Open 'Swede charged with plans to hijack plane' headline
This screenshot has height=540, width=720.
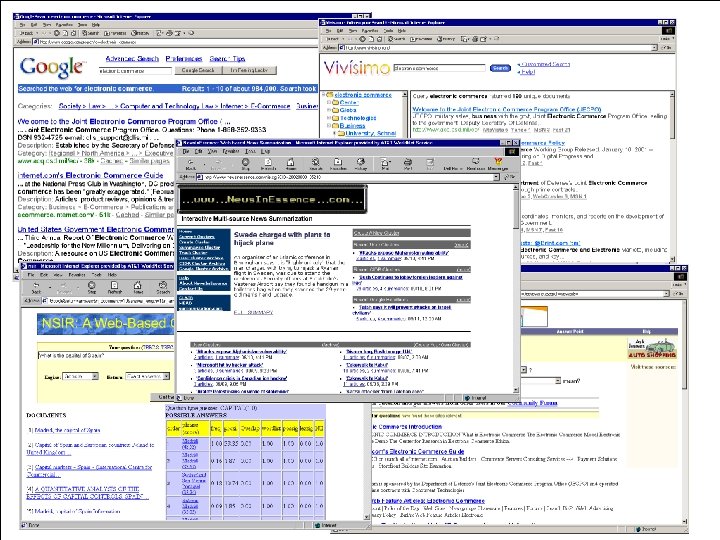(282, 238)
